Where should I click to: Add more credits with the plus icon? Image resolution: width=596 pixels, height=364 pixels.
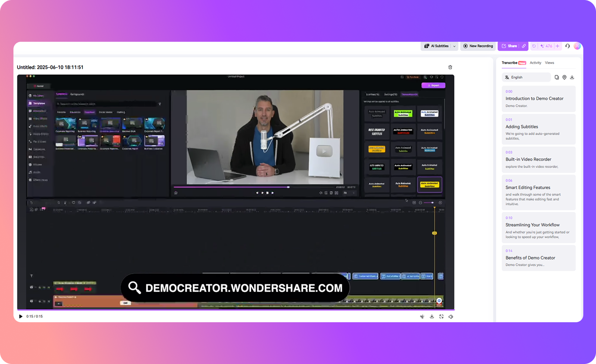tap(558, 46)
